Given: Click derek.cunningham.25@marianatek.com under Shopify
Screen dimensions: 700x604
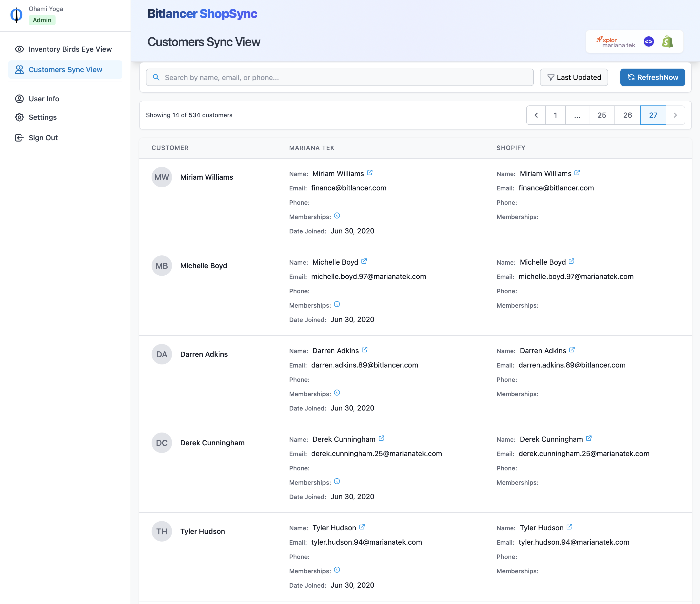Looking at the screenshot, I should [584, 454].
